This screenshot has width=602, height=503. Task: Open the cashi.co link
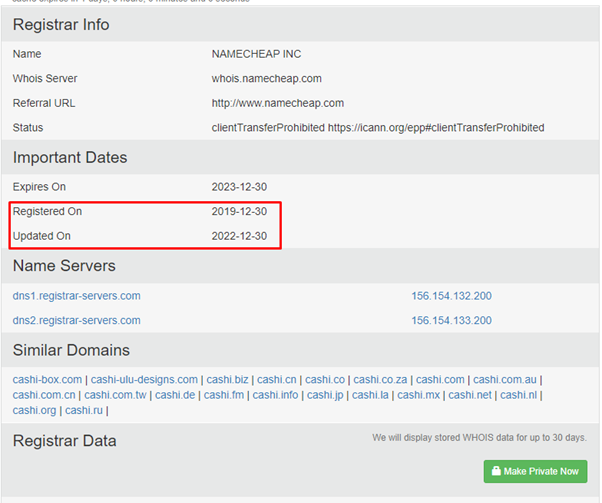[x=325, y=380]
